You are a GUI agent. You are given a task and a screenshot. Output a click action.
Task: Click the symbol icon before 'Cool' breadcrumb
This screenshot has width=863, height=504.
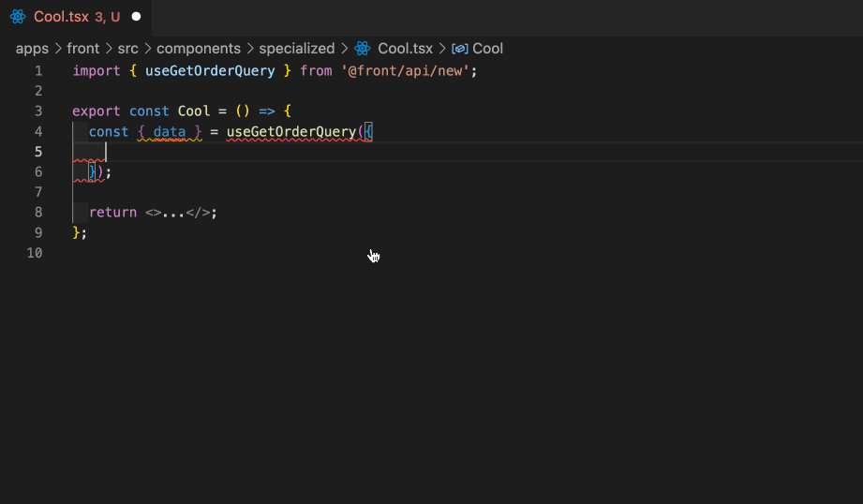point(459,49)
